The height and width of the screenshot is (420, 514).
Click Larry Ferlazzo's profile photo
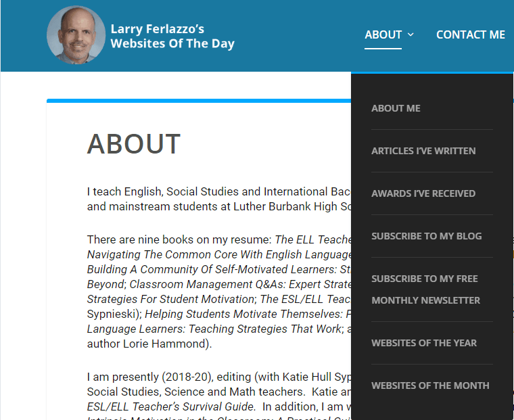tap(76, 35)
